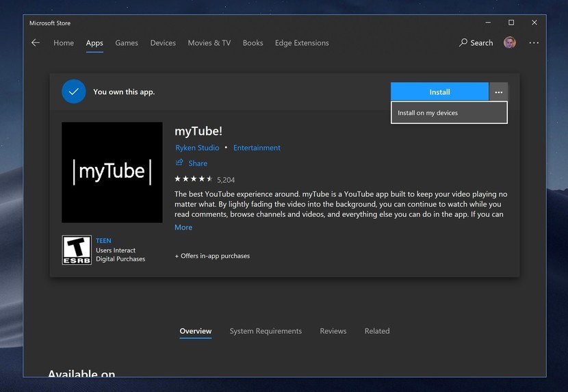Open the Related tab
Viewport: 568px width, 392px height.
[x=377, y=331]
